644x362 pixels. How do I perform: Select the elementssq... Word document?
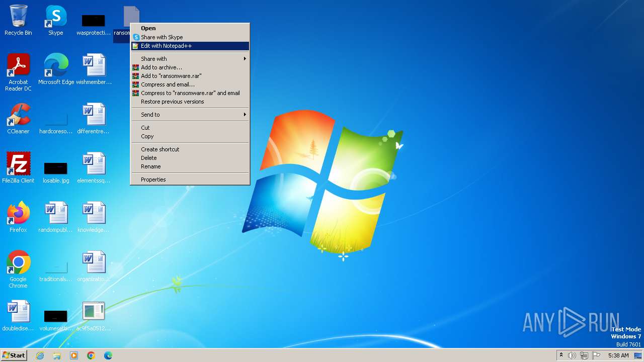point(94,167)
